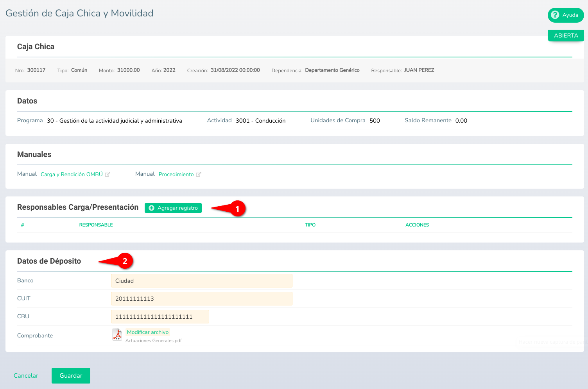The image size is (588, 389).
Task: Select Dependencia value Departamento Genérico
Action: (332, 70)
